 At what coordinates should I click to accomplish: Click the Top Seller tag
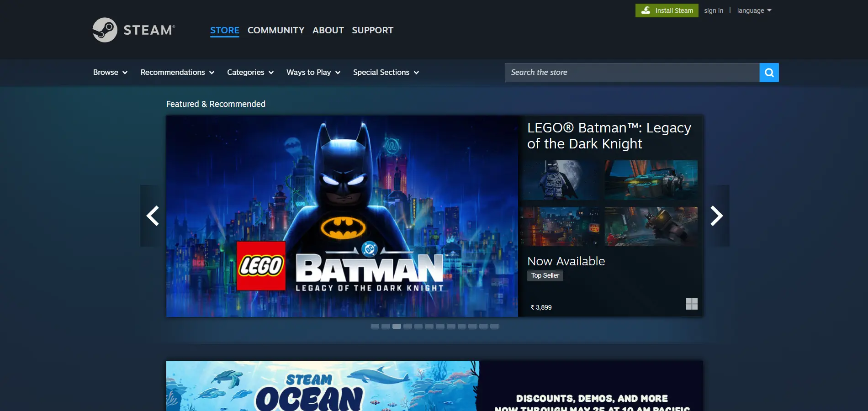click(545, 275)
